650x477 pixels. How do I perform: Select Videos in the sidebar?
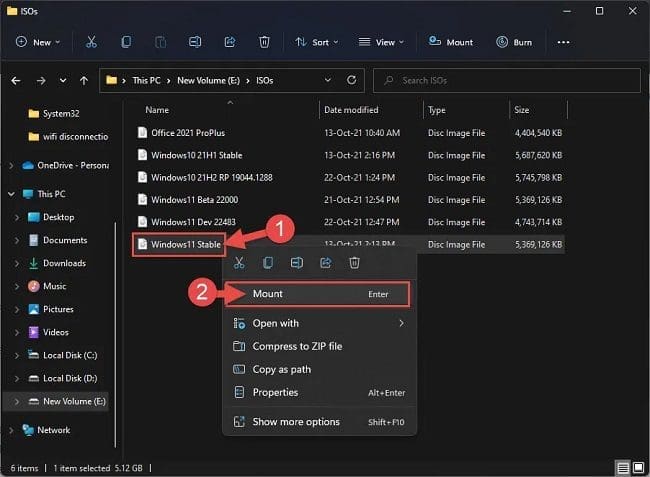(x=48, y=332)
